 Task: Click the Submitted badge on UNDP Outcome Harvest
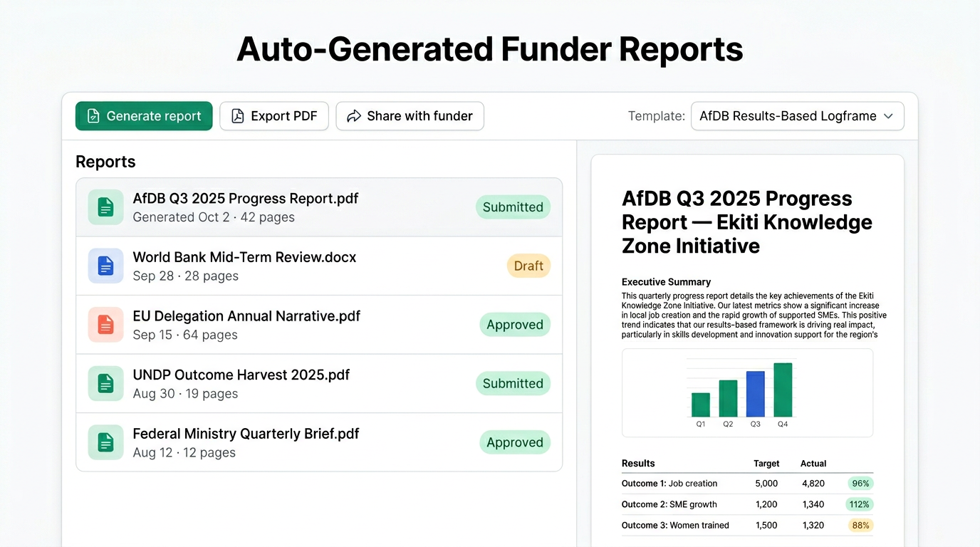pyautogui.click(x=513, y=383)
